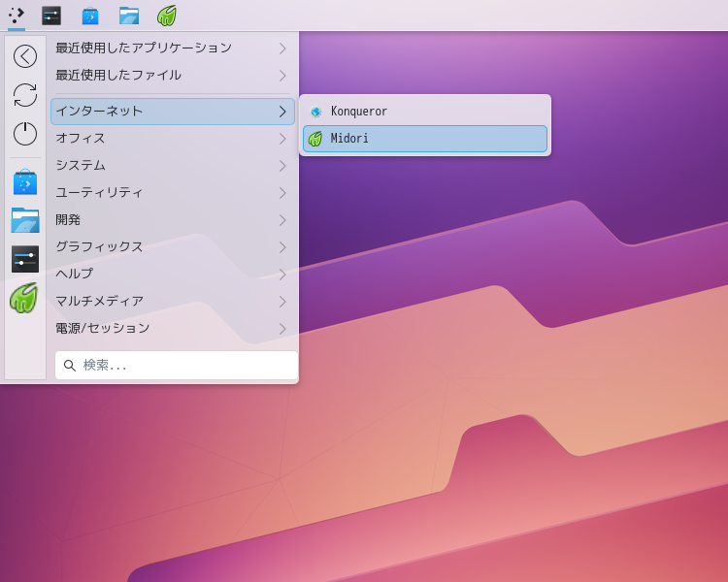Click the restart icon in launcher sidebar
The width and height of the screenshot is (728, 582).
pyautogui.click(x=25, y=95)
